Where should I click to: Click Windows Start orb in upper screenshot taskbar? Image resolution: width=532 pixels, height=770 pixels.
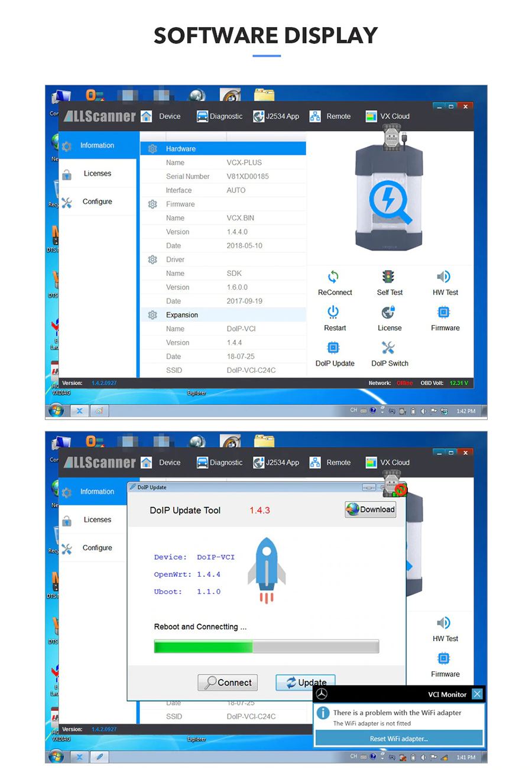57,411
